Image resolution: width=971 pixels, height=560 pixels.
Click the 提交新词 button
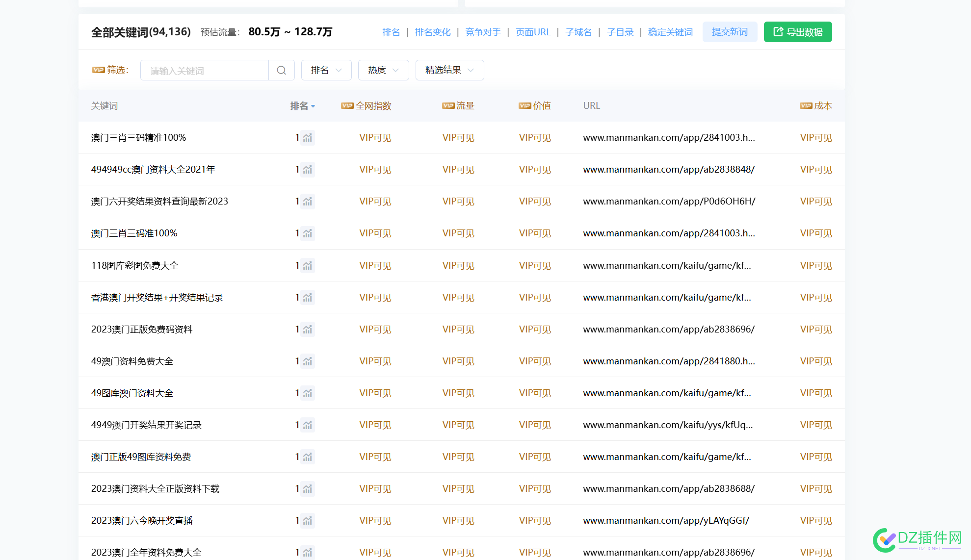coord(730,32)
